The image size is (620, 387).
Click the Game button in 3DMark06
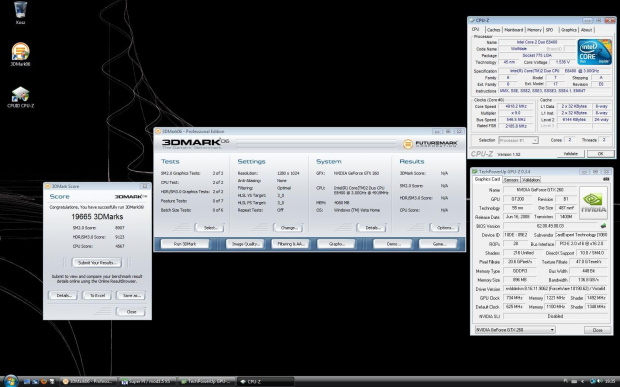pyautogui.click(x=439, y=244)
